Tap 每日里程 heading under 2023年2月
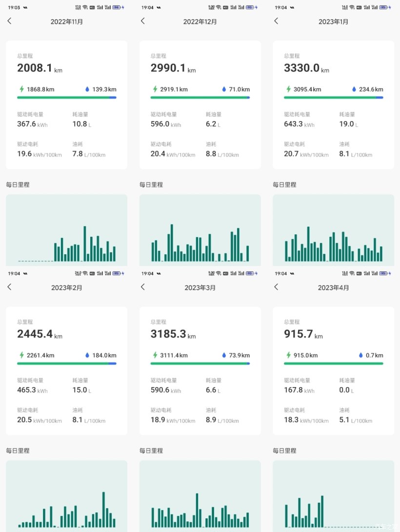This screenshot has height=532, width=400. coord(18,450)
